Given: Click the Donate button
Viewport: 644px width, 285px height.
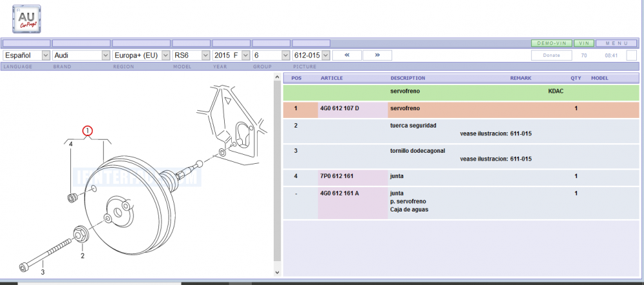Looking at the screenshot, I should (x=552, y=55).
